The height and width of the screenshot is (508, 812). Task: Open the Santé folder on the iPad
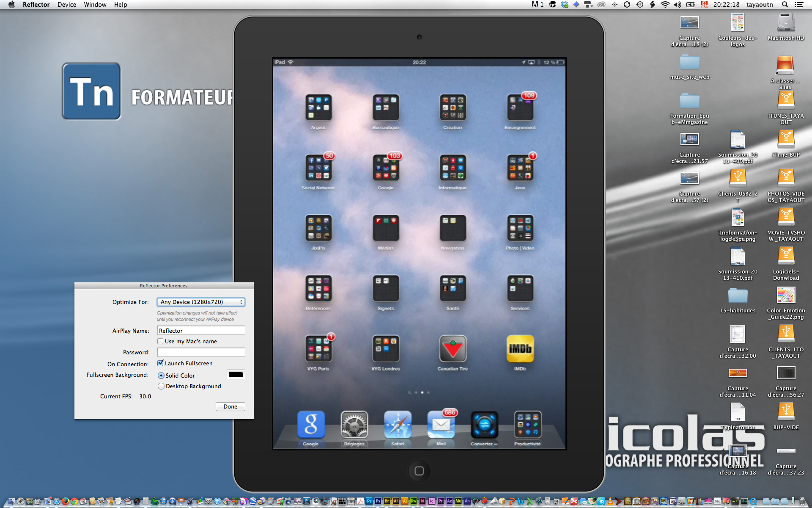pos(453,289)
